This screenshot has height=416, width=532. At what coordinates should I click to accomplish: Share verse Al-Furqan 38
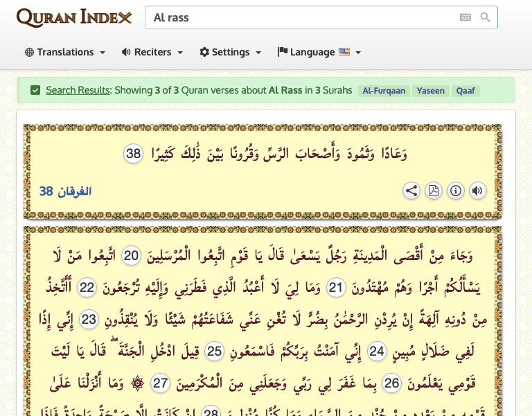411,191
